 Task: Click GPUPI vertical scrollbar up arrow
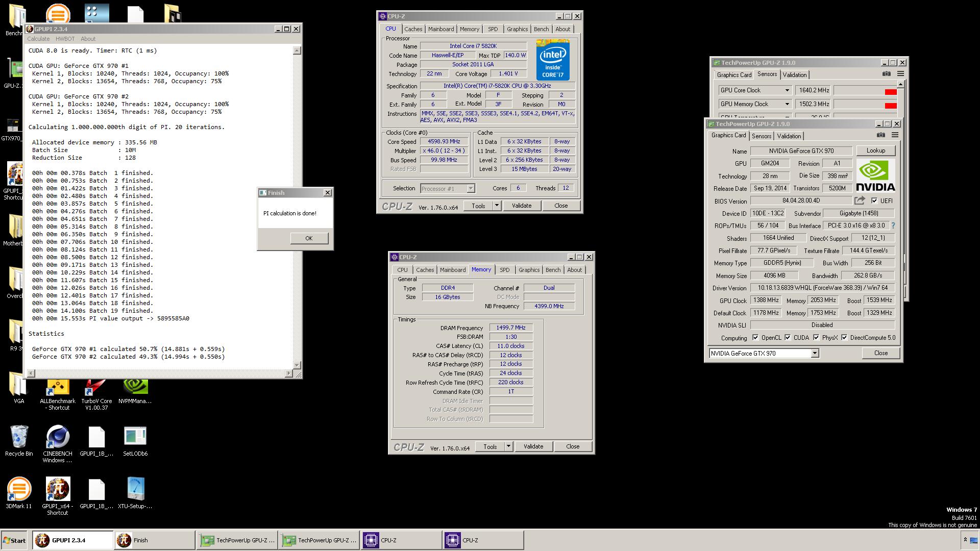tap(297, 51)
